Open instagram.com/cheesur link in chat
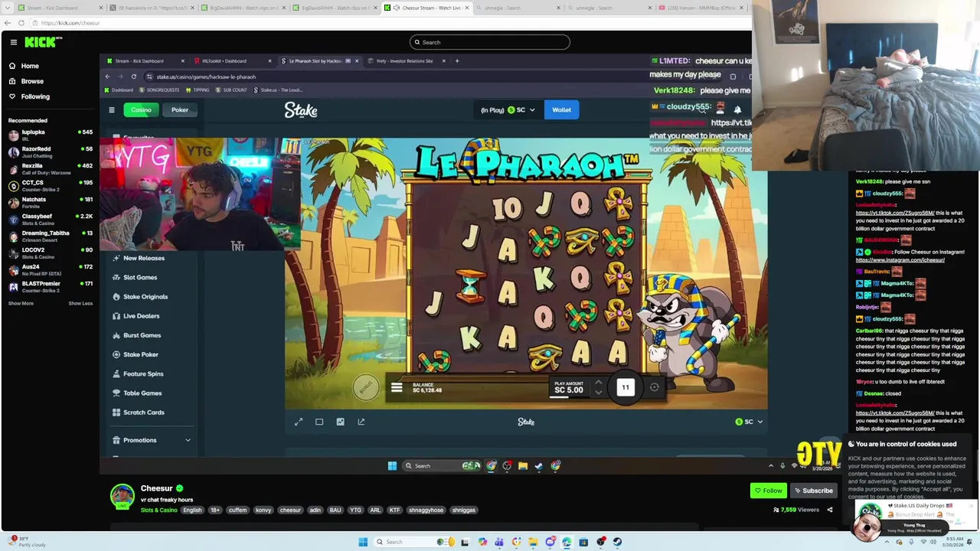Screen dimensions: 980x551 [x=900, y=259]
